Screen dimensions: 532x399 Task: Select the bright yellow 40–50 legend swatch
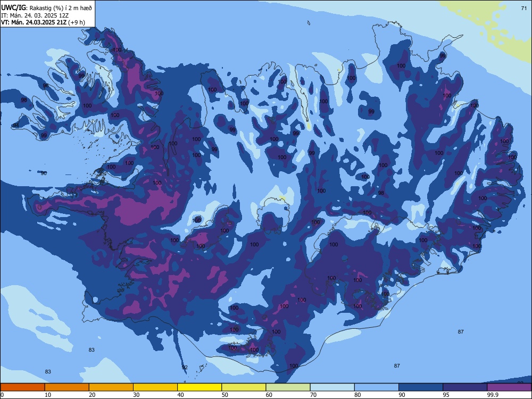(x=199, y=387)
